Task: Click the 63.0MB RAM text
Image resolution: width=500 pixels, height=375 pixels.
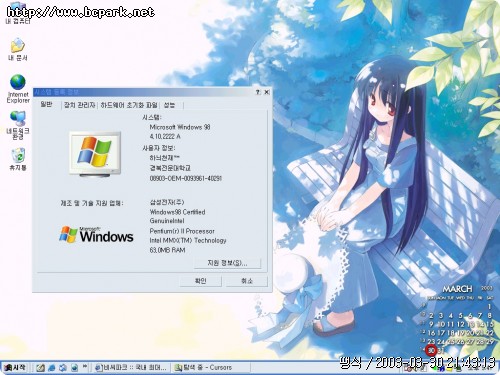Action: [x=167, y=250]
